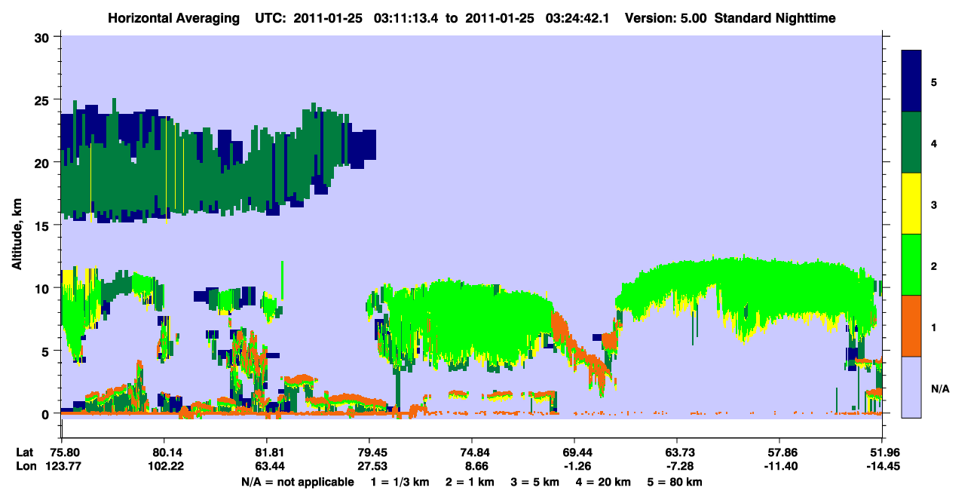Click longitude value '-11.40'
The height and width of the screenshot is (503, 980).
click(x=779, y=466)
